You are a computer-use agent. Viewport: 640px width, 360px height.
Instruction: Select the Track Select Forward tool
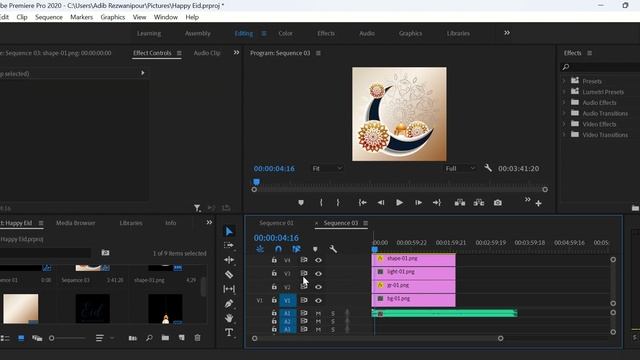click(x=229, y=245)
